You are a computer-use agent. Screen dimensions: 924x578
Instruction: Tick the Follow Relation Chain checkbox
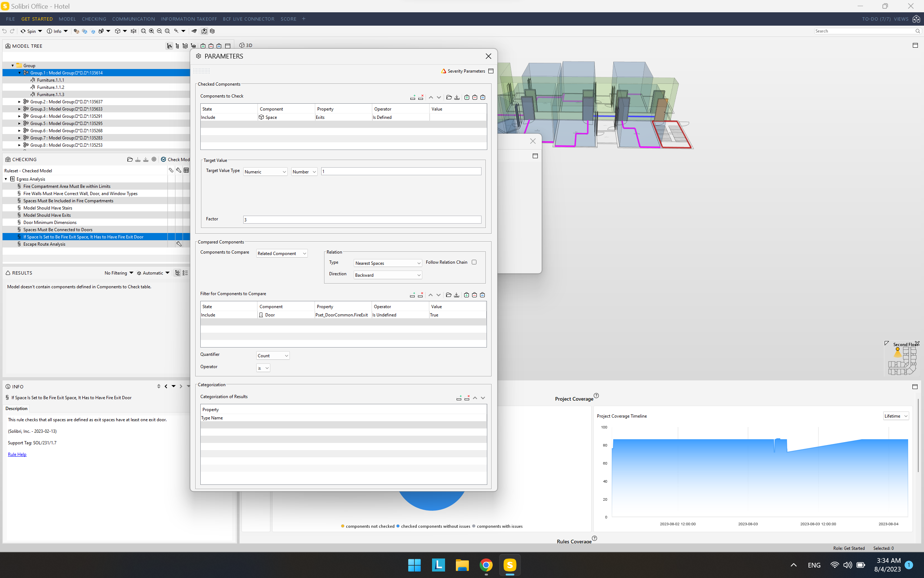474,262
